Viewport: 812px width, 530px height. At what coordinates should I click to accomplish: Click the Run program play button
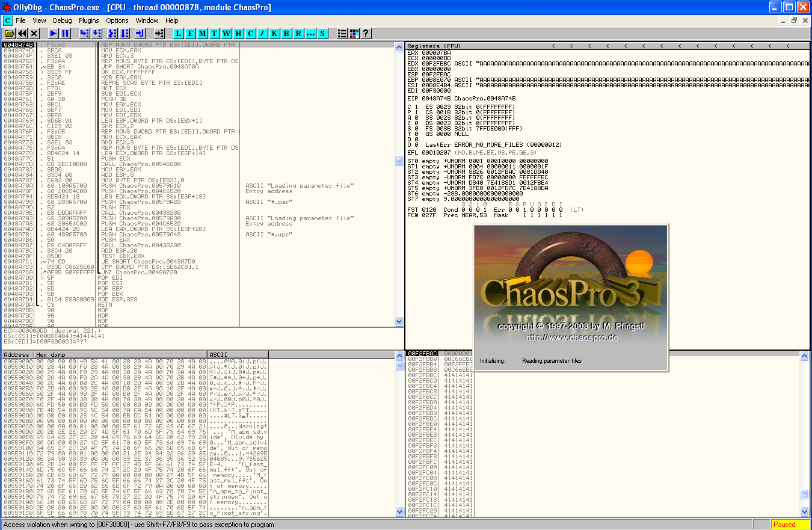pyautogui.click(x=54, y=34)
